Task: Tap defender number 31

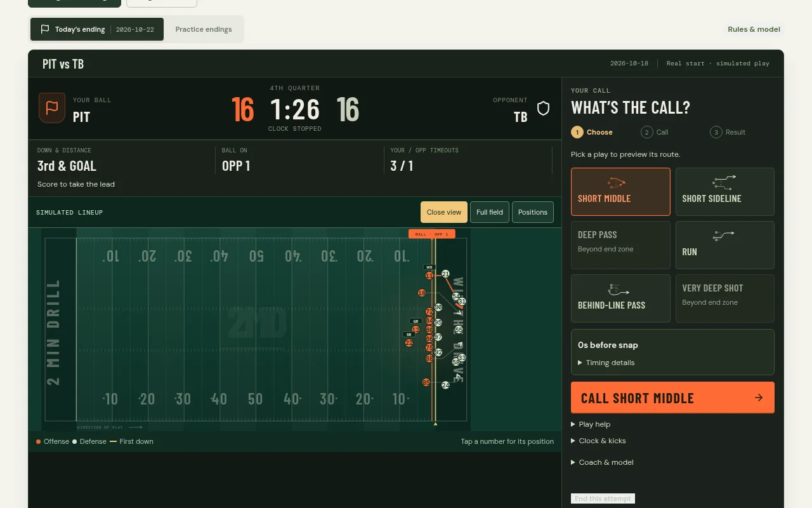Action: [462, 302]
